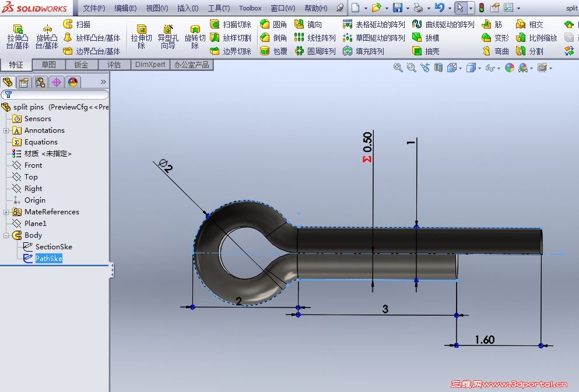Select the Revolved Cut (旋转切除) tool
This screenshot has height=392, width=579.
pyautogui.click(x=195, y=37)
